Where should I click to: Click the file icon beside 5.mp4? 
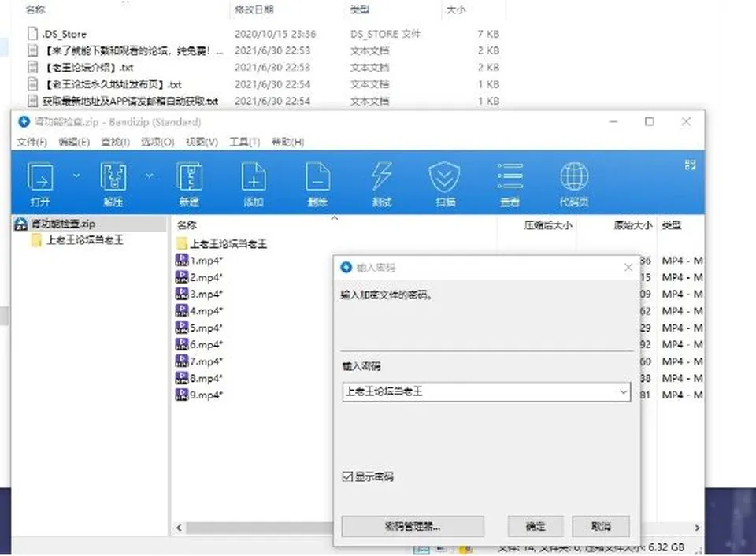[x=182, y=328]
